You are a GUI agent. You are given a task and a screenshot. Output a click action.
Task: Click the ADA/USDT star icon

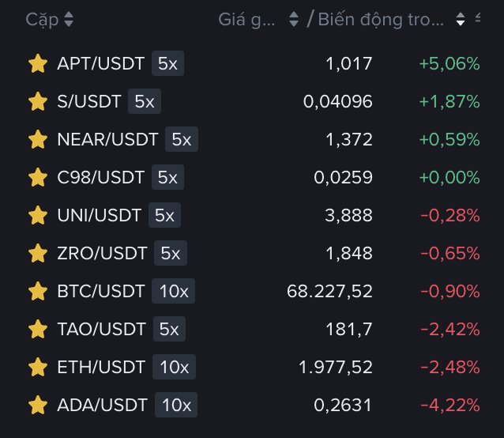click(37, 406)
